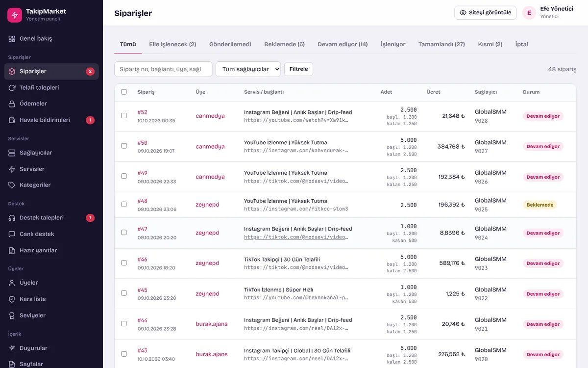Click the Filtrele button
This screenshot has width=588, height=368.
click(x=298, y=69)
